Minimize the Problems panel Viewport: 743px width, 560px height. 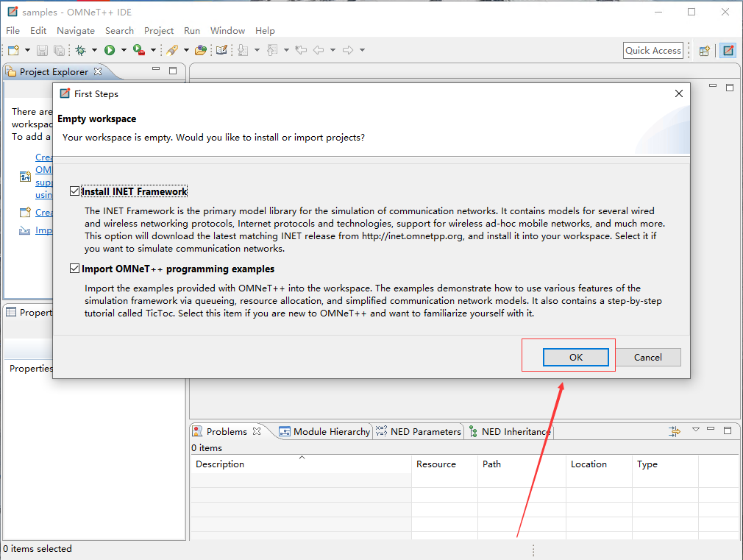tap(711, 429)
